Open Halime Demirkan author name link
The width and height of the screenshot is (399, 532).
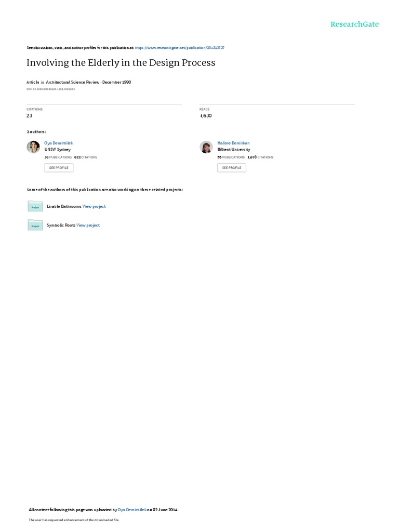(233, 143)
